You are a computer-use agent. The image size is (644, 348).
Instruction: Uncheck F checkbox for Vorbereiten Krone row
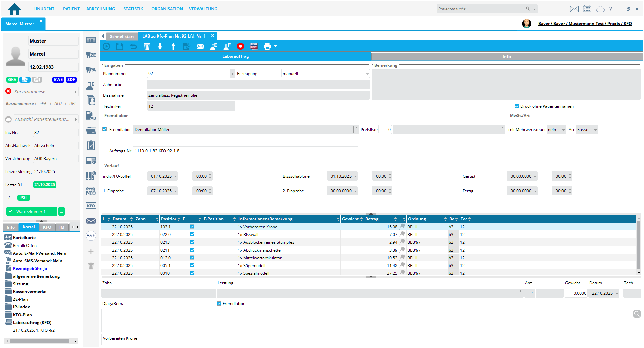[x=192, y=227]
